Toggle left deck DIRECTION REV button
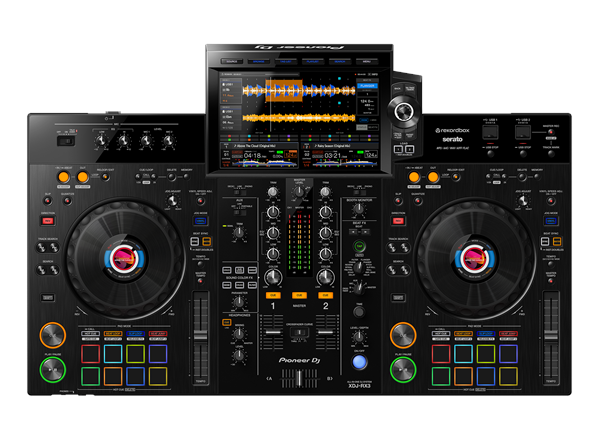Image resolution: width=600 pixels, height=440 pixels. coord(48,221)
